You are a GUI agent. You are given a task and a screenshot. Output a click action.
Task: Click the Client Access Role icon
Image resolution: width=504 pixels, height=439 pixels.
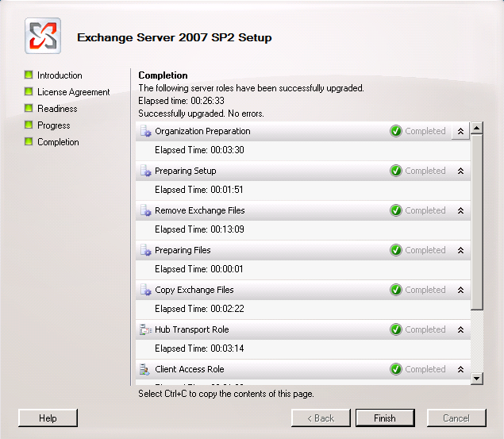144,369
